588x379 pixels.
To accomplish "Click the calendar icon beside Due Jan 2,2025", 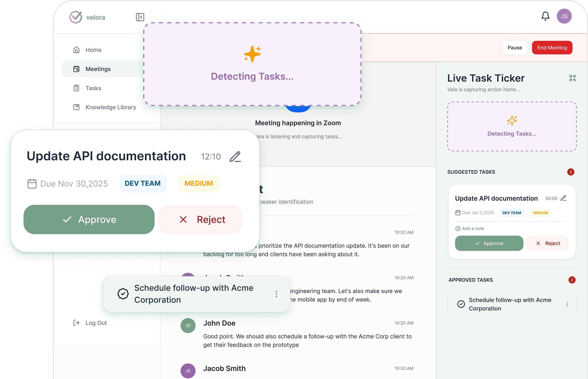I will tap(458, 213).
